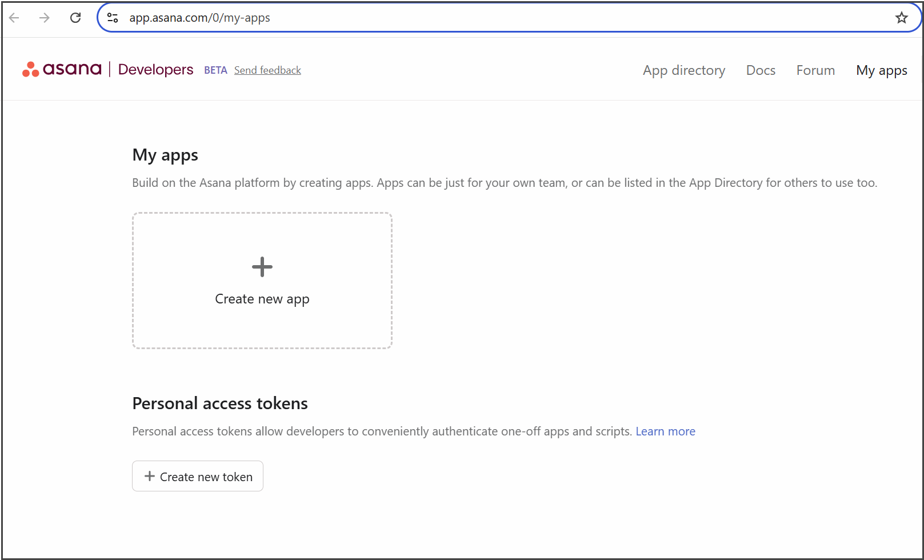This screenshot has width=924, height=560.
Task: Open the Learn more link about tokens
Action: [x=665, y=431]
